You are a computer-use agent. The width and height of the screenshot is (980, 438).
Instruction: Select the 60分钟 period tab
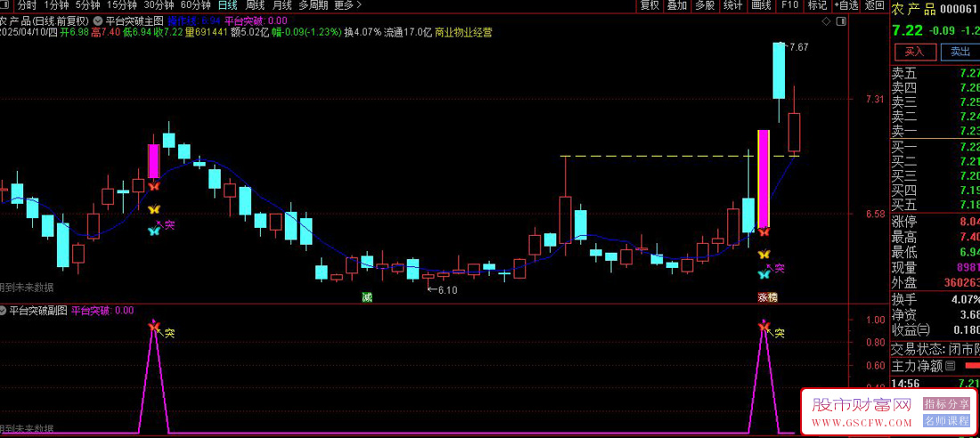click(195, 5)
